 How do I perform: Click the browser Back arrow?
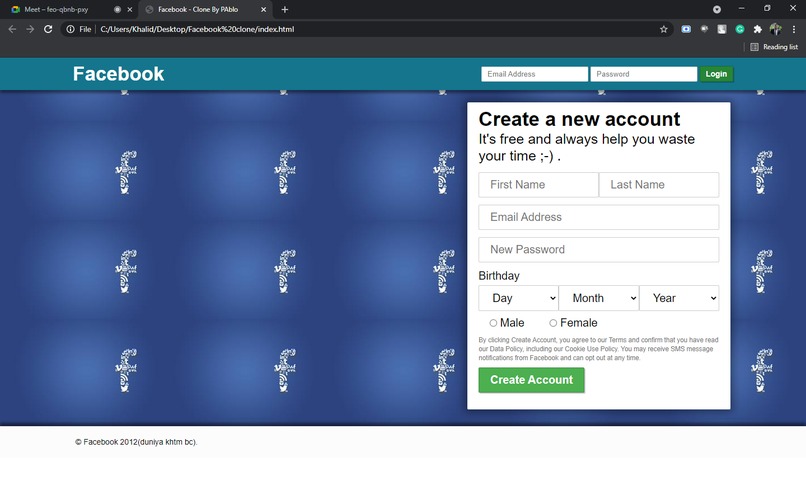(12, 29)
